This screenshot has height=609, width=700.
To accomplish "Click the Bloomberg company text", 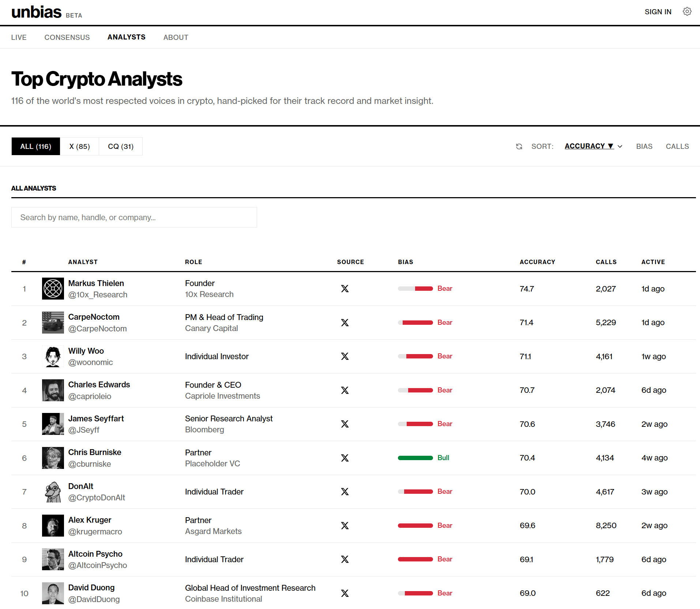I will [x=204, y=429].
